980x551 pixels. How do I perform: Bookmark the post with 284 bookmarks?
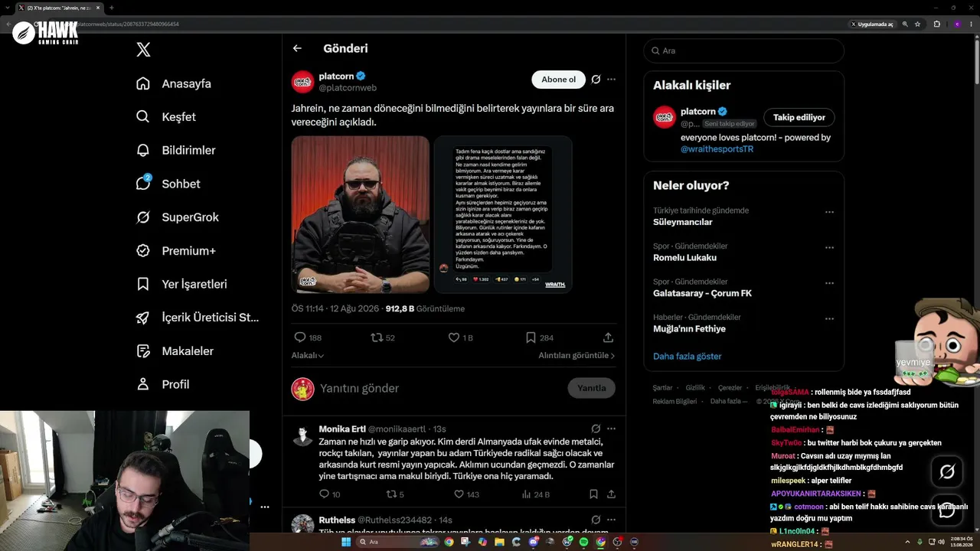click(540, 337)
